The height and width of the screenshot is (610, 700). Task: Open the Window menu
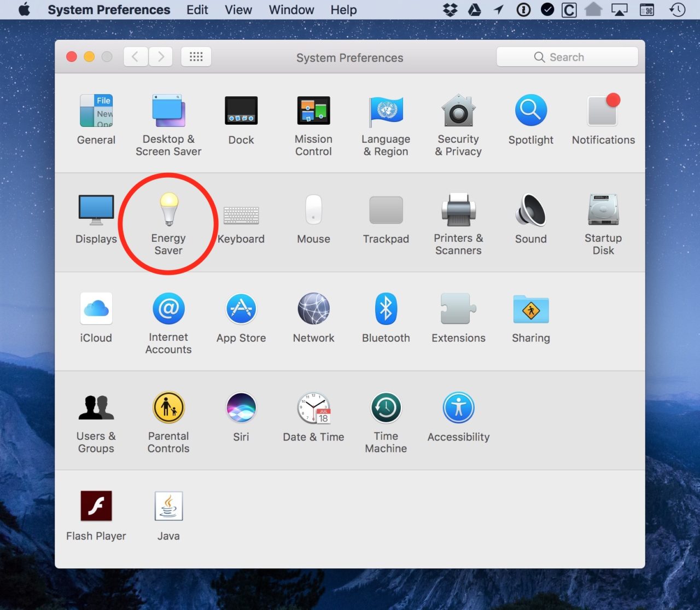point(291,10)
